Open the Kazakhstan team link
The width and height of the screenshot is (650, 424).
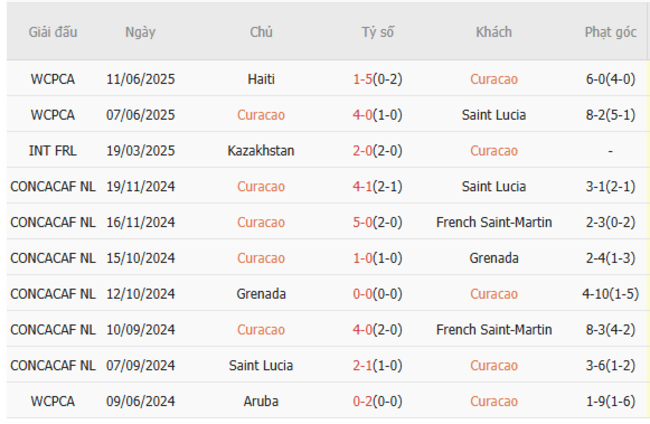point(261,151)
